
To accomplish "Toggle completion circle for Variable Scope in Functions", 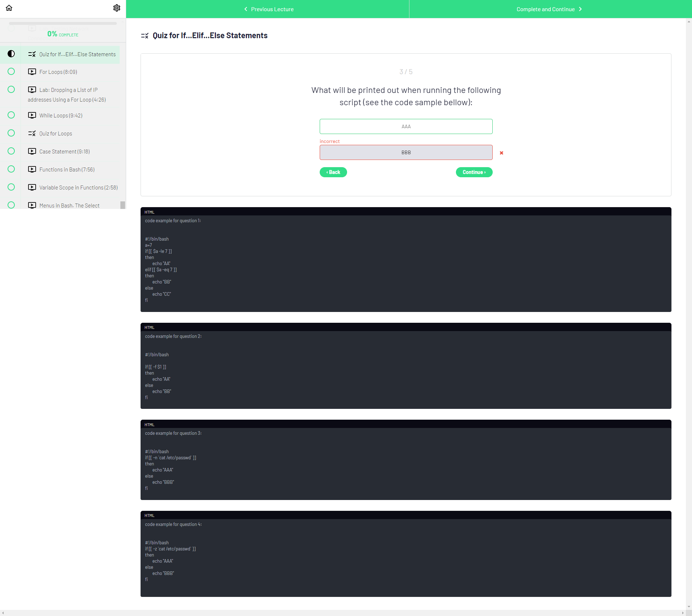I will coord(11,187).
